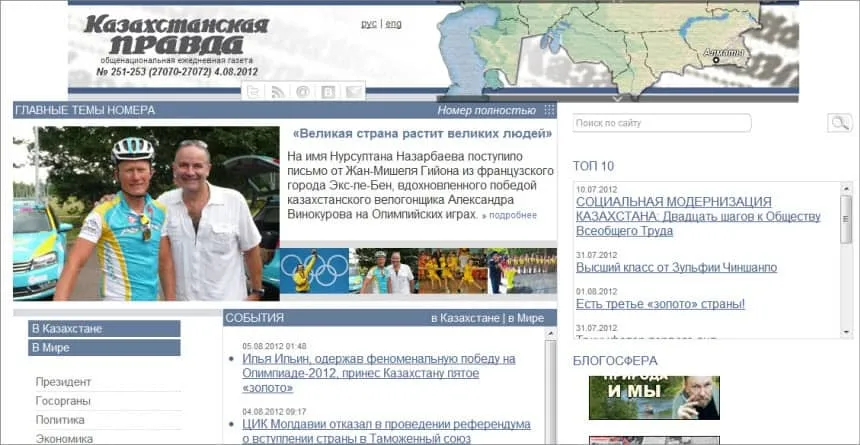Open the RSS feed icon
This screenshot has height=445, width=860.
pos(278,91)
